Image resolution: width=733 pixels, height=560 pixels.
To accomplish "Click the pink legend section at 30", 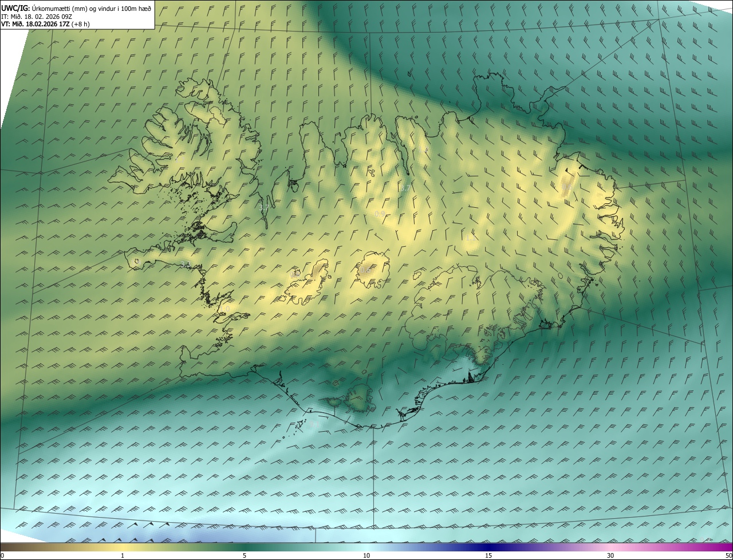I will [x=610, y=547].
